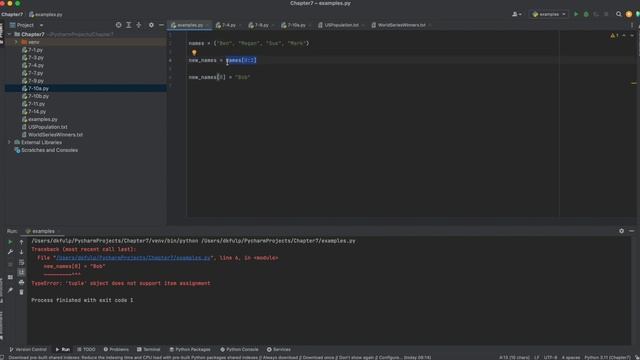Open Run panel settings gear
The width and height of the screenshot is (640, 360).
coord(621,231)
